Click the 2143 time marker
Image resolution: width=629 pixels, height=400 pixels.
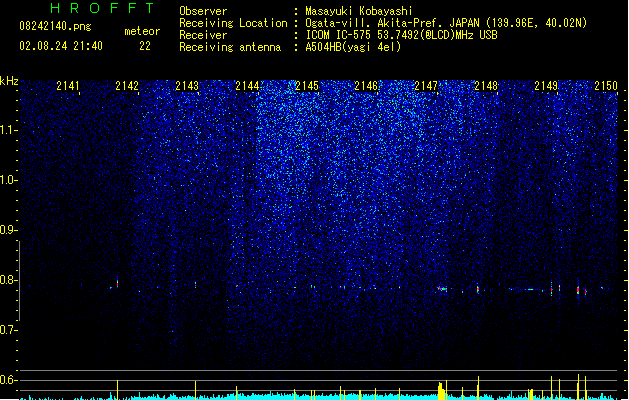click(187, 86)
